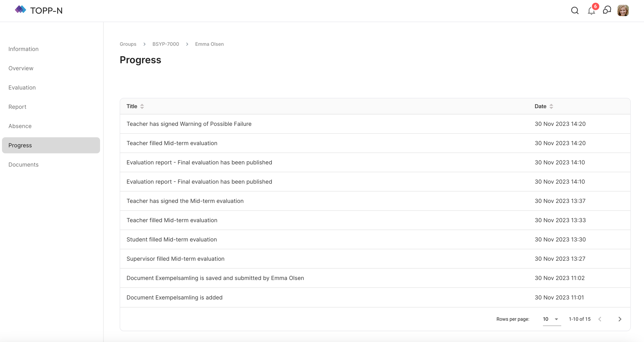Screen dimensions: 644x342
Task: Click the user profile avatar
Action: pyautogui.click(x=623, y=11)
